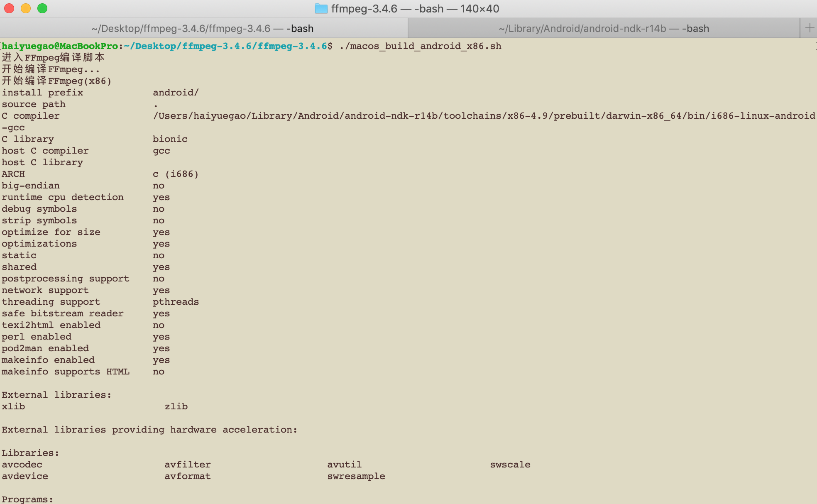This screenshot has width=817, height=504.
Task: Click the 'zlib' library entry
Action: [176, 406]
